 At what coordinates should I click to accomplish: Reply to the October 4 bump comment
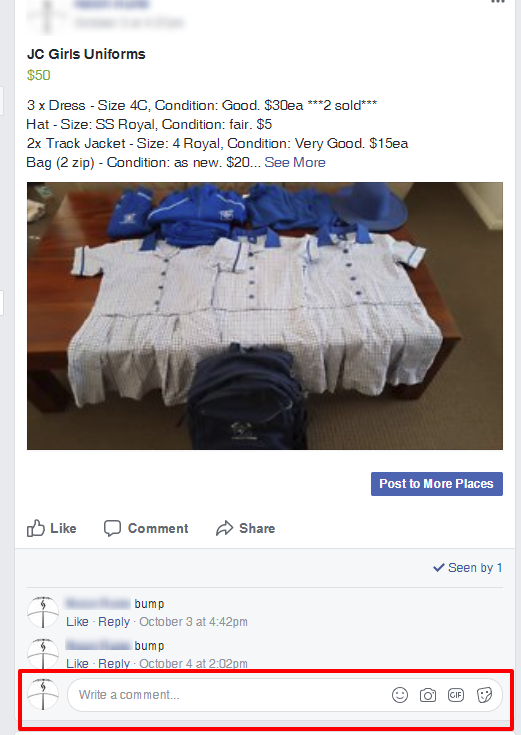pos(114,663)
